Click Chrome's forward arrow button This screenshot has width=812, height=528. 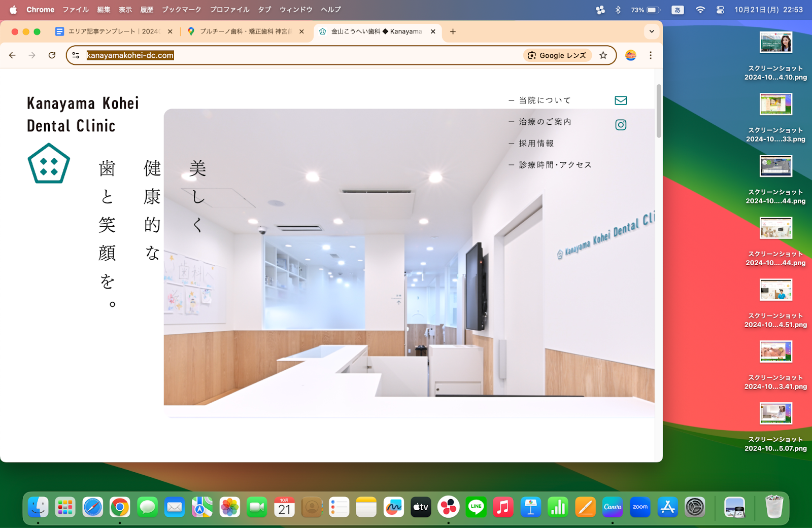[x=32, y=55]
